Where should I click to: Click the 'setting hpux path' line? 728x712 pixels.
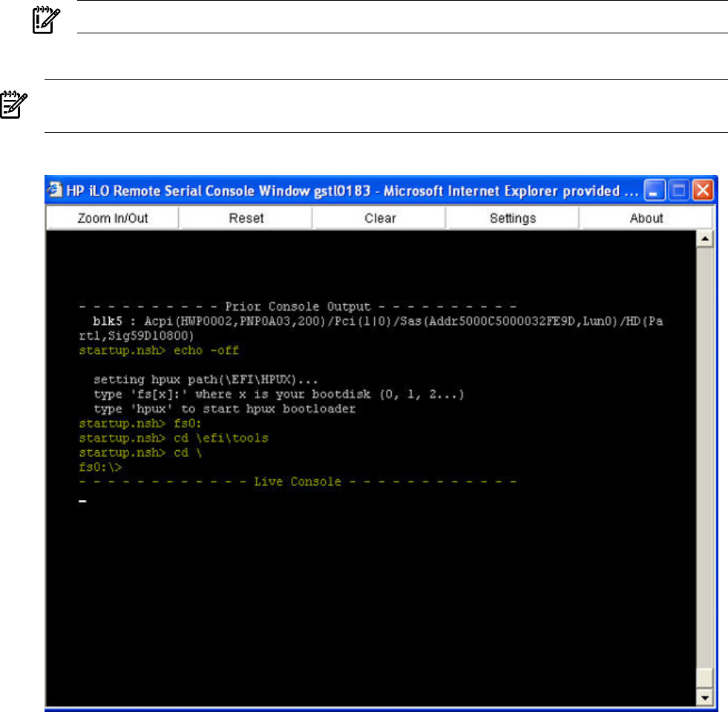tap(206, 379)
